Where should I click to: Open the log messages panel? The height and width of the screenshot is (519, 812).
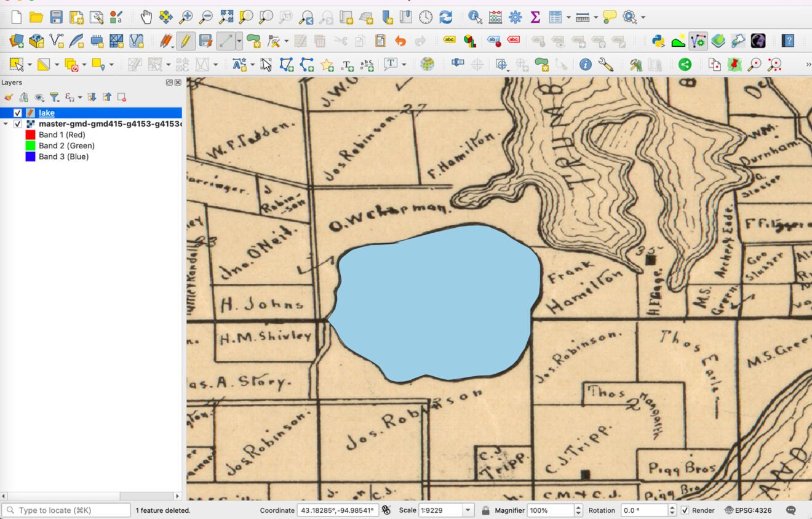click(x=791, y=510)
